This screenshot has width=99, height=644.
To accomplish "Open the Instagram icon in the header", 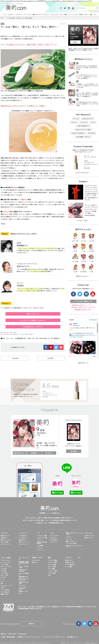I will coord(69,8).
